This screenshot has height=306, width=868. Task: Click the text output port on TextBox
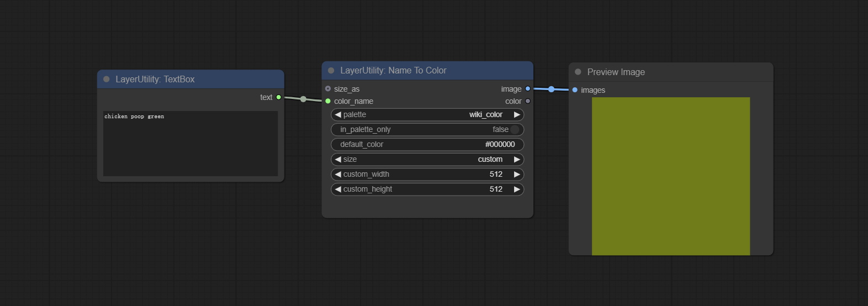(279, 97)
